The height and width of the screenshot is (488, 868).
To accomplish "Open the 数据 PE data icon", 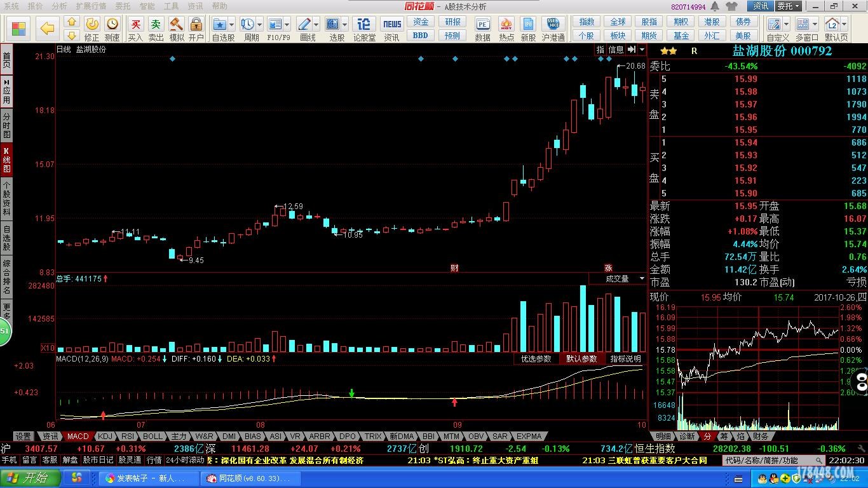I will [483, 29].
